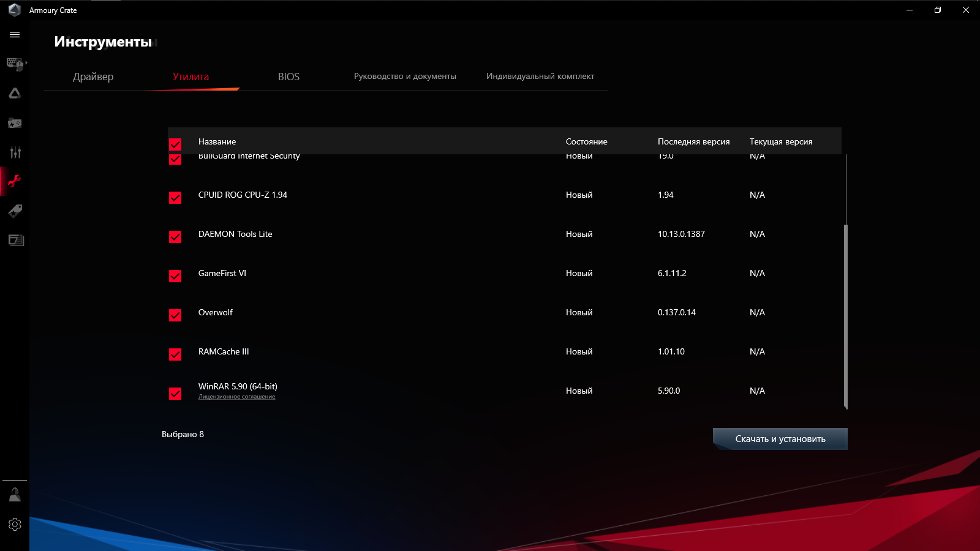This screenshot has height=551, width=980.
Task: Click version 6.1.11.2 for GameFirst VI
Action: pyautogui.click(x=672, y=273)
